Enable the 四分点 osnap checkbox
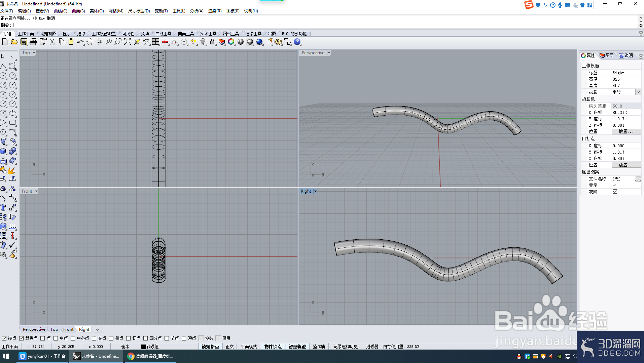The height and width of the screenshot is (363, 644). pyautogui.click(x=145, y=338)
